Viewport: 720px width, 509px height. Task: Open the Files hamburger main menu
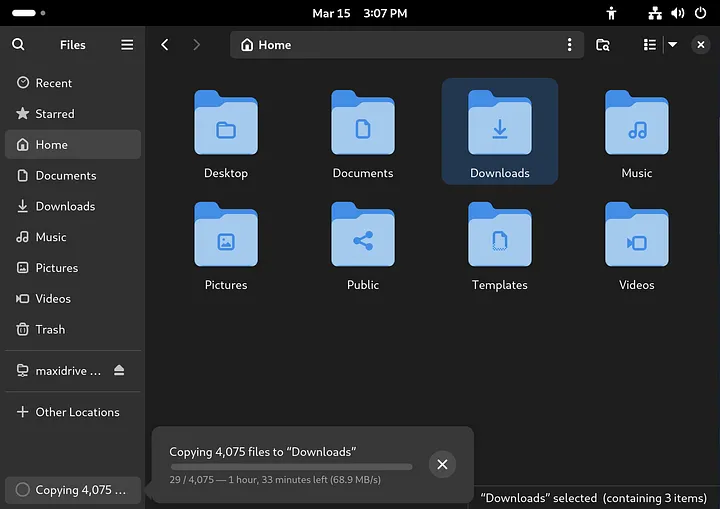click(127, 45)
